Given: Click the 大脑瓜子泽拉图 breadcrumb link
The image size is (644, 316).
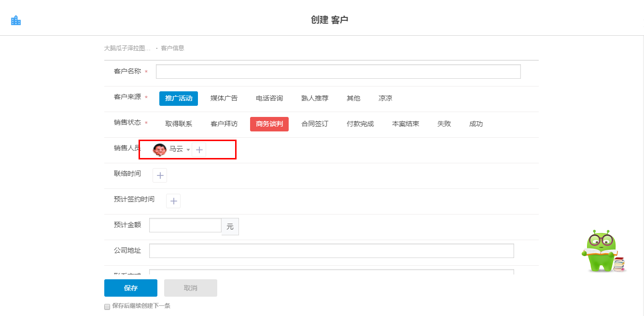Looking at the screenshot, I should [x=127, y=48].
